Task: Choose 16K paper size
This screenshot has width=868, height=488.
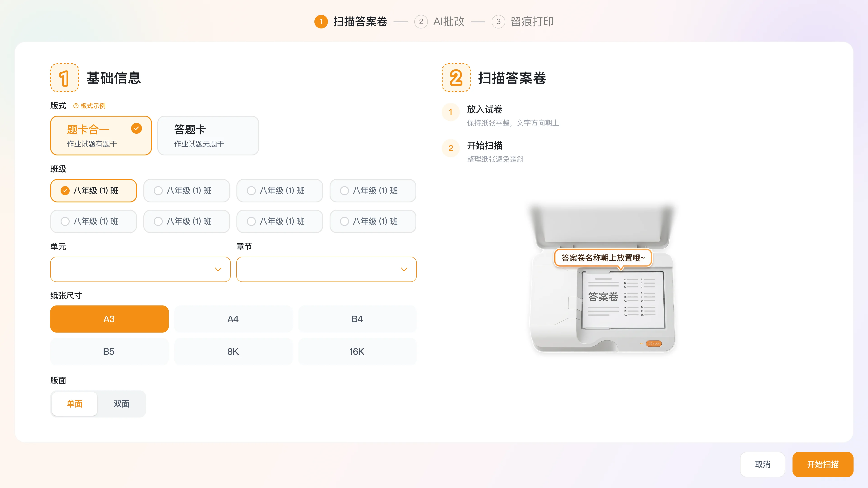Action: [357, 351]
